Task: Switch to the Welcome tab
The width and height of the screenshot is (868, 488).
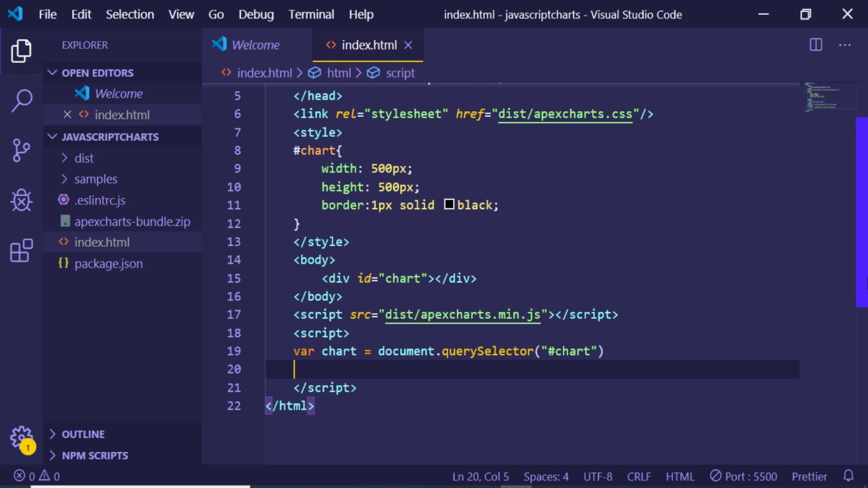Action: 255,45
